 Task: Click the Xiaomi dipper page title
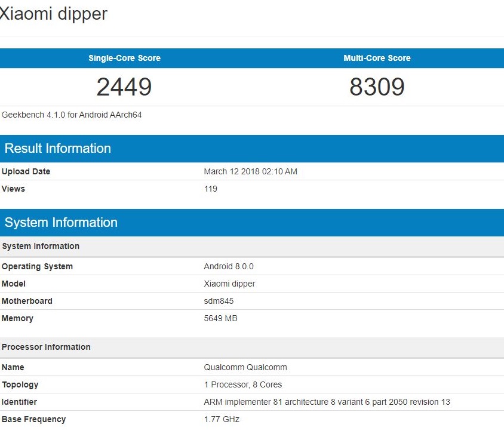click(x=54, y=14)
